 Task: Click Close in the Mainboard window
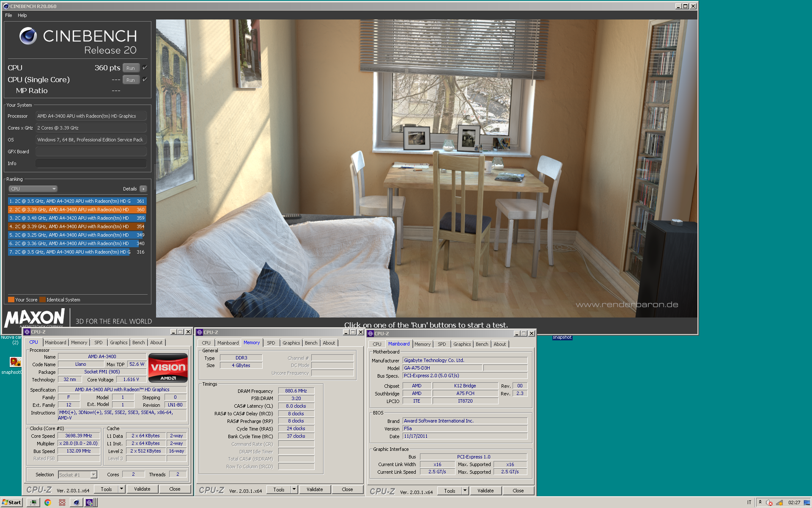point(518,491)
